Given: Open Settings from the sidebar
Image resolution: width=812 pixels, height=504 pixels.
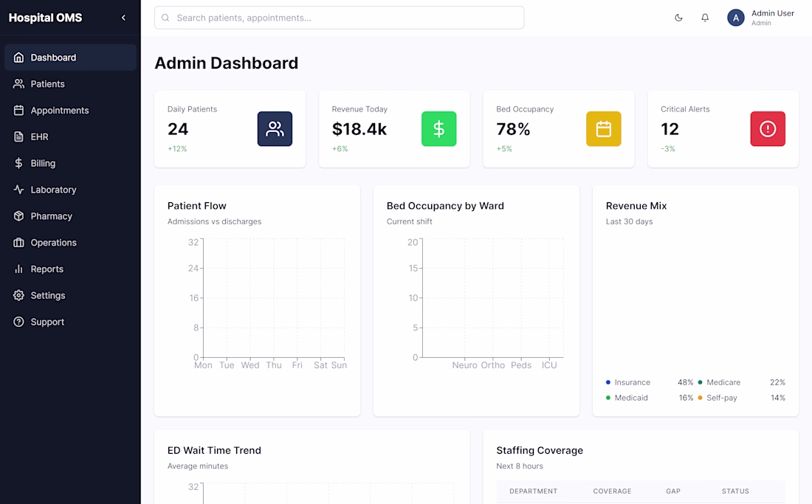Looking at the screenshot, I should click(x=70, y=295).
